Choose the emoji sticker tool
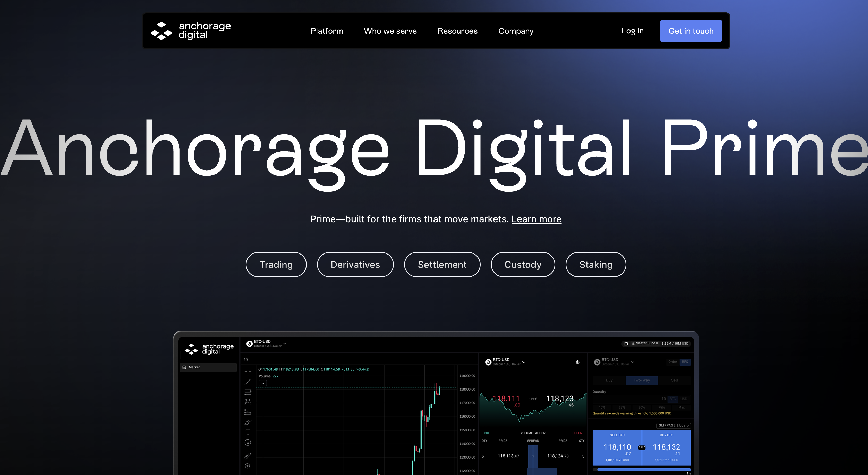Viewport: 868px width, 475px height. (x=248, y=443)
